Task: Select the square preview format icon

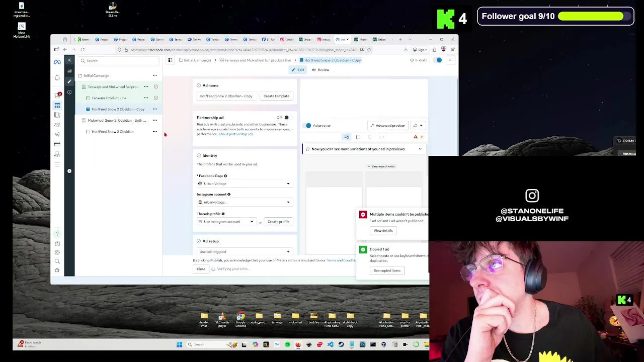Action: click(x=358, y=137)
